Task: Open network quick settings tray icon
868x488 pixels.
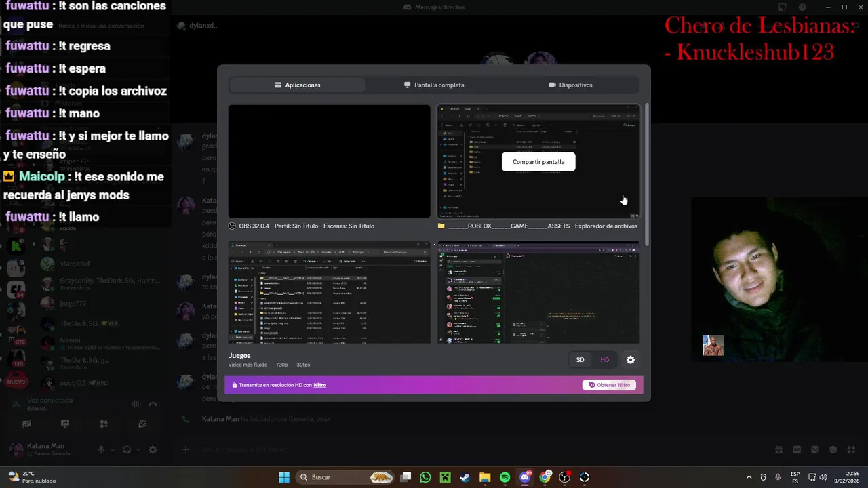Action: point(812,477)
